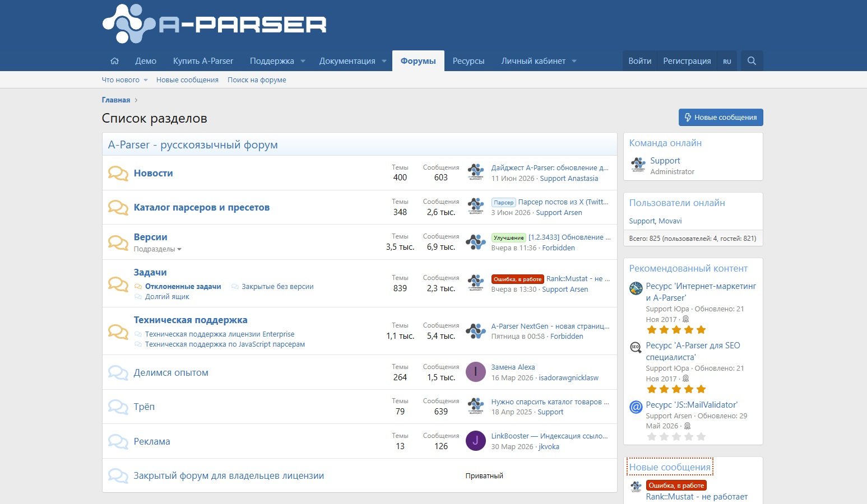This screenshot has width=867, height=504.
Task: Expand Подразделы under Версии
Action: (157, 249)
